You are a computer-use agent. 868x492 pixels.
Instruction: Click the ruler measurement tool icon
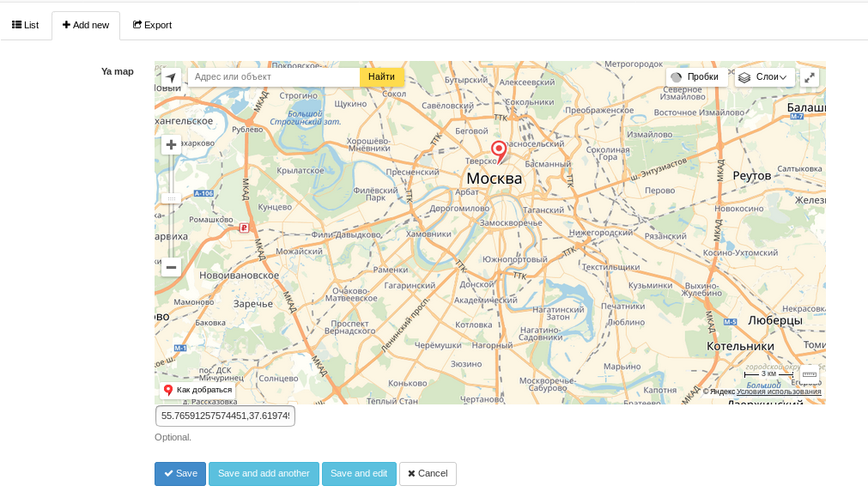[x=810, y=374]
